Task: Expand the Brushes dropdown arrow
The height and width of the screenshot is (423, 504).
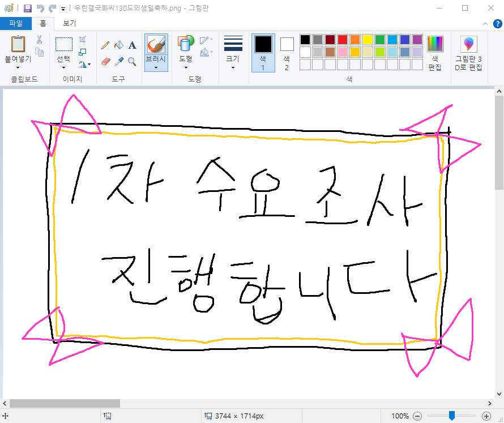Action: point(156,68)
